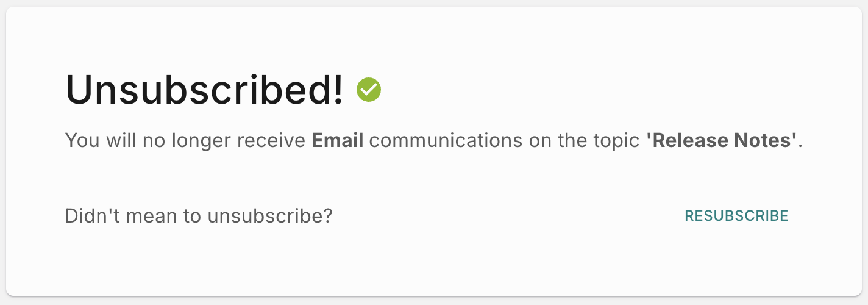Click the 'Unsubscribed!' heading

click(204, 90)
